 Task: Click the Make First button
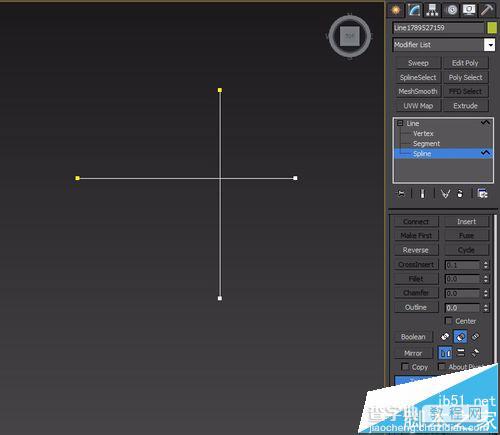click(x=416, y=236)
